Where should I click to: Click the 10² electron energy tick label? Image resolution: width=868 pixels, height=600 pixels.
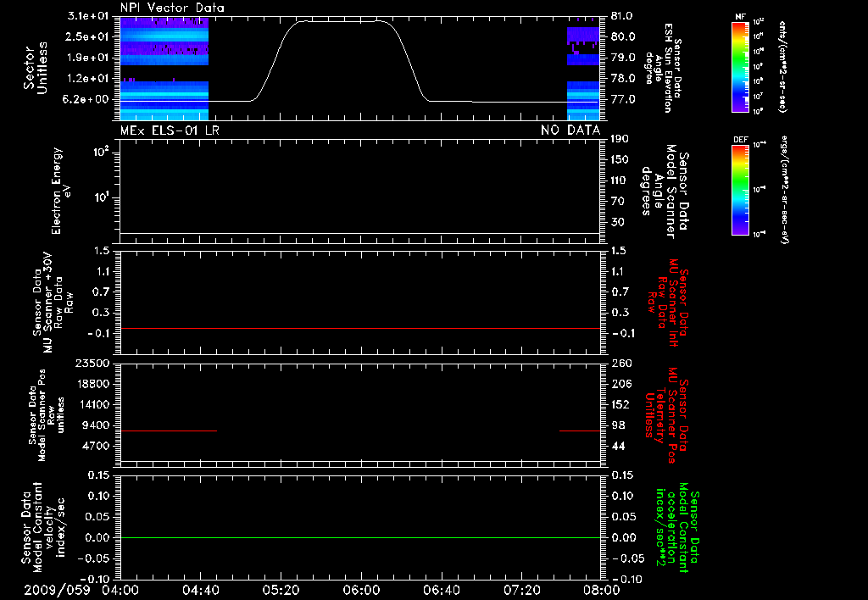coord(101,151)
